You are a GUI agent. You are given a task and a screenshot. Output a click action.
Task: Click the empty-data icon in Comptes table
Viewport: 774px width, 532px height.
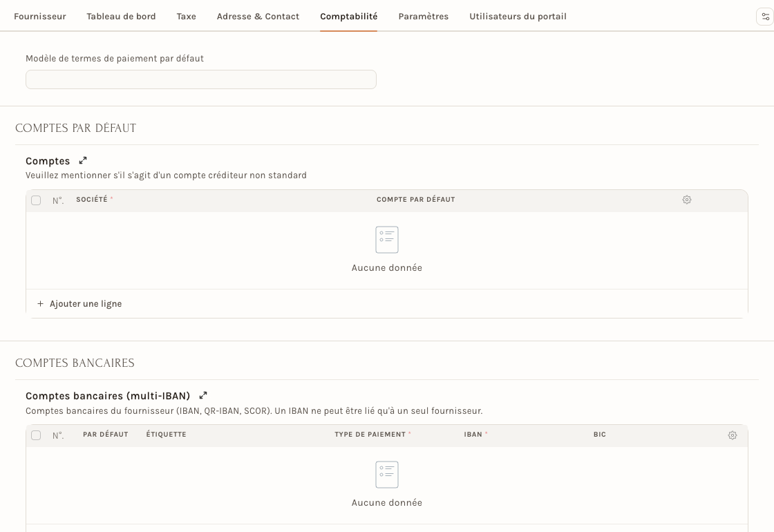pos(387,239)
